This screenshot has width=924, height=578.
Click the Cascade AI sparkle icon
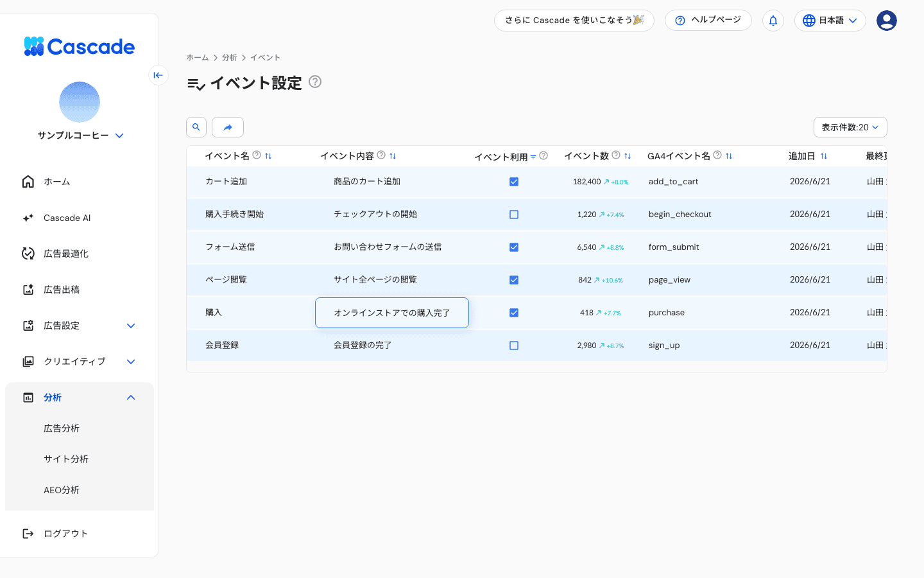click(28, 218)
